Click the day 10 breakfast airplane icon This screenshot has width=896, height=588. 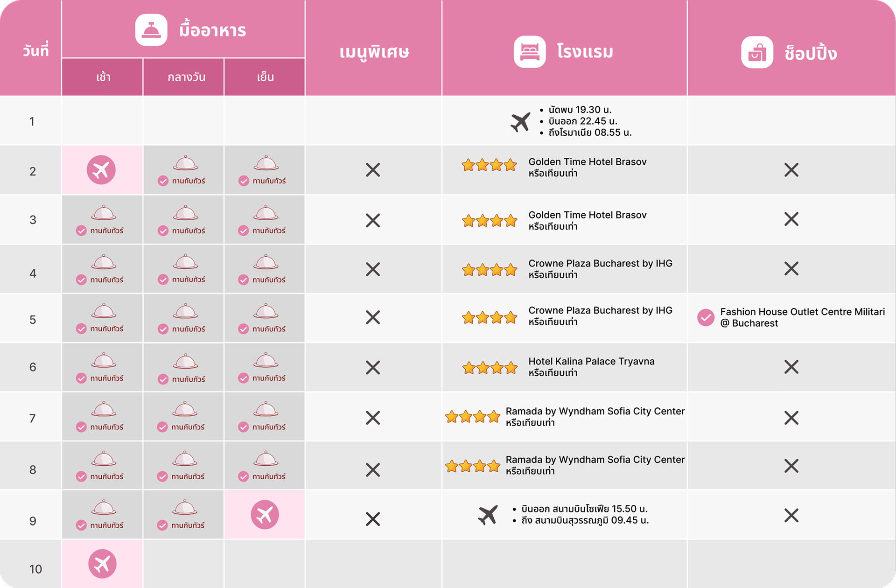[x=102, y=564]
